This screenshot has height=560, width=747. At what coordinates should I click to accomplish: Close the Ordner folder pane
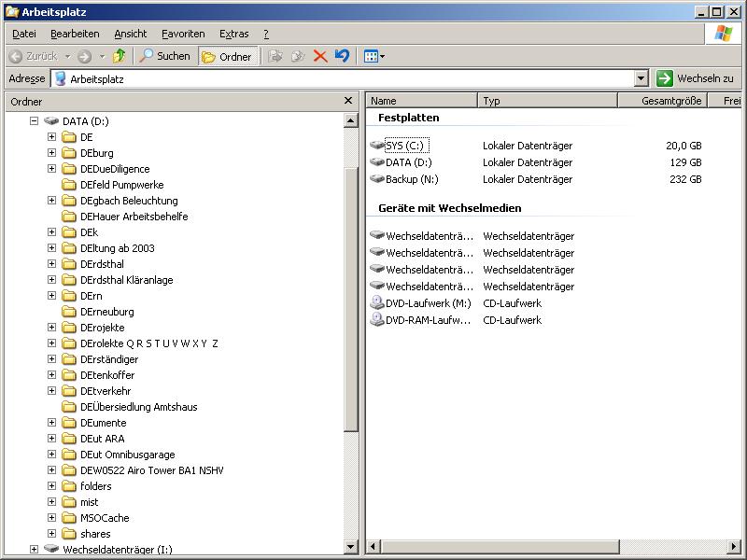pyautogui.click(x=348, y=101)
